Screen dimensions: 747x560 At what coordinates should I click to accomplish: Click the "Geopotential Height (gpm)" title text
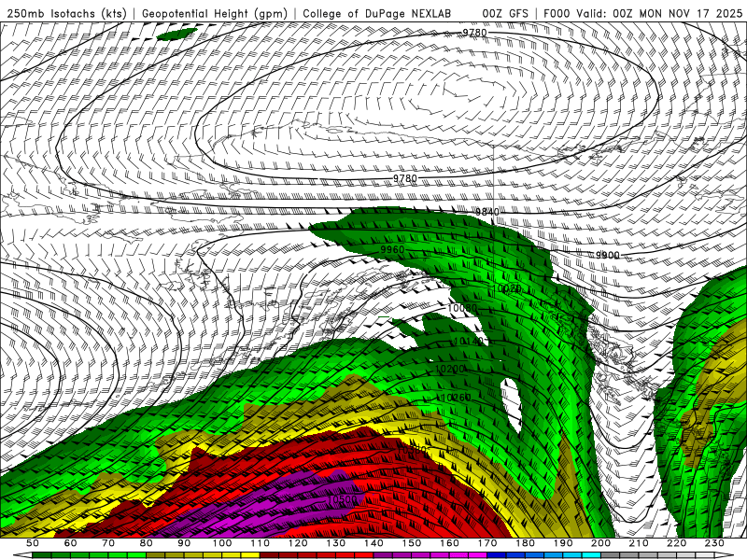[215, 13]
